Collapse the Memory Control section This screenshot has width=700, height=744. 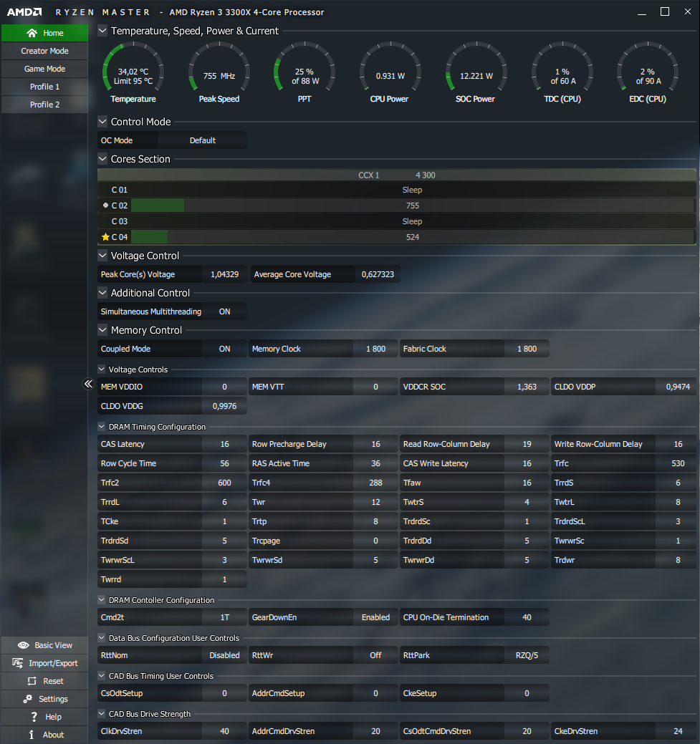point(102,330)
